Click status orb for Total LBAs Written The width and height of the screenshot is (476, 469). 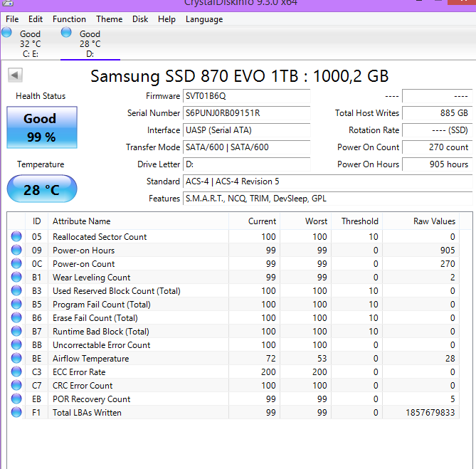[x=16, y=412]
